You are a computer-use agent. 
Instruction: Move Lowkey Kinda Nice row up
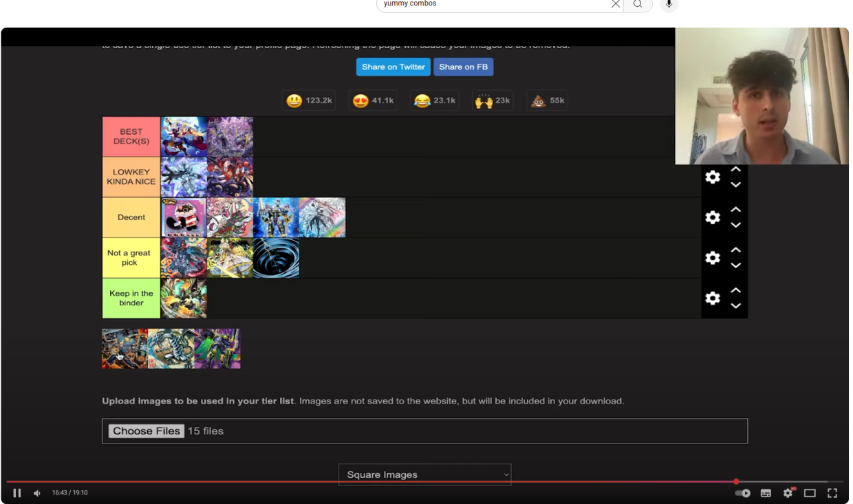735,169
